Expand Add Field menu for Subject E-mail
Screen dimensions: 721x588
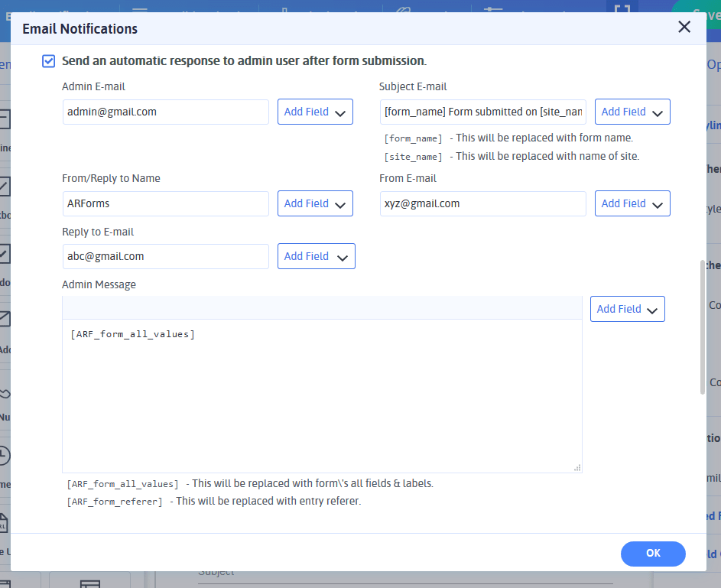(x=632, y=112)
